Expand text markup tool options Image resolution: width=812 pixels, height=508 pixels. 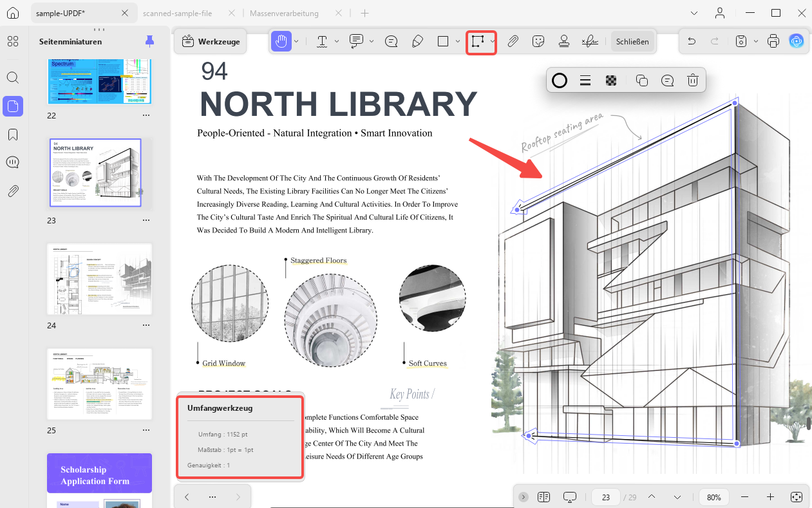[x=337, y=41]
